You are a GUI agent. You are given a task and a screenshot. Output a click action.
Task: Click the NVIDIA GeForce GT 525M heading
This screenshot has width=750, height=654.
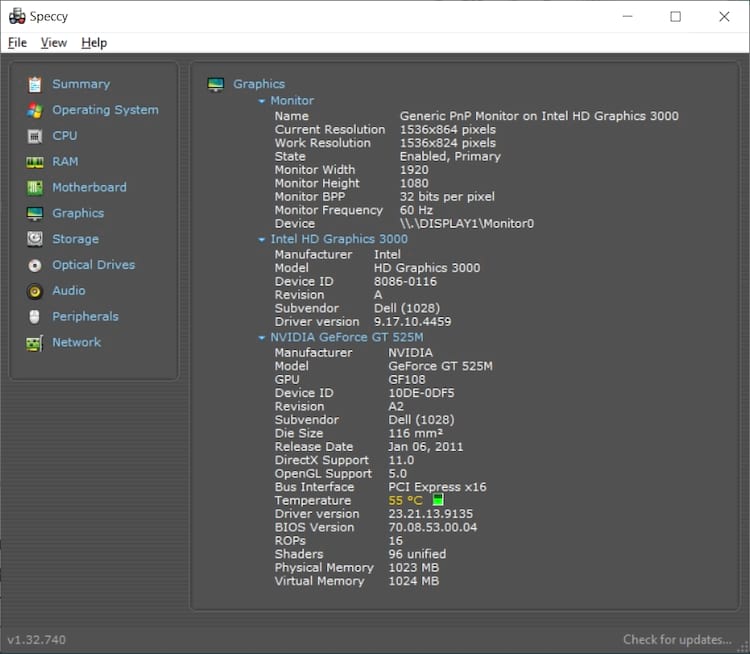[347, 337]
